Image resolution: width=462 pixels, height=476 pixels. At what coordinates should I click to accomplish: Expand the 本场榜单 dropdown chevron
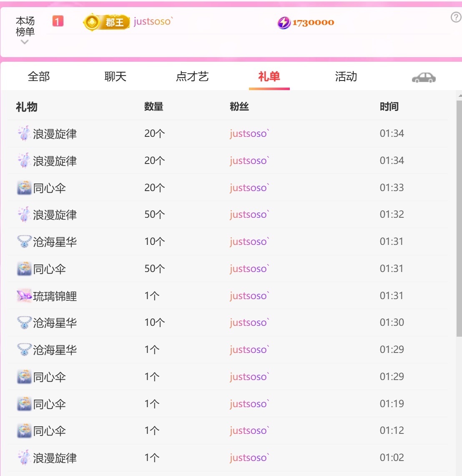tap(25, 42)
